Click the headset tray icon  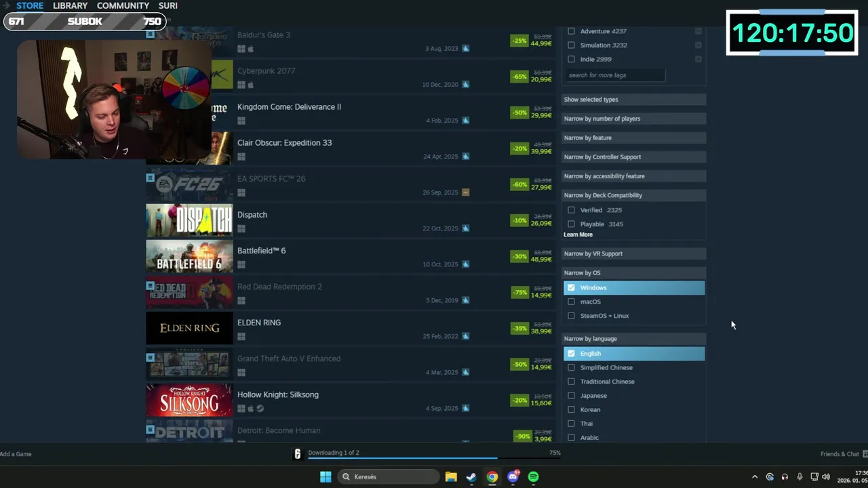[785, 477]
